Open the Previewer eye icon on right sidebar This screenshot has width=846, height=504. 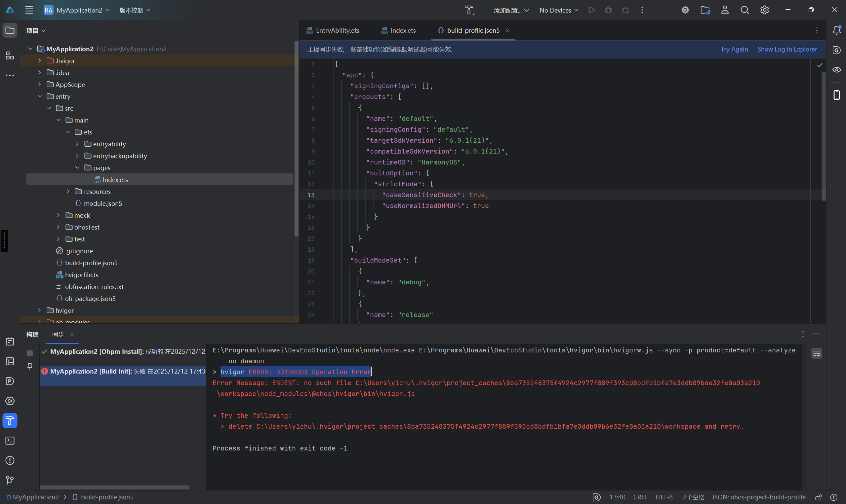tap(836, 70)
